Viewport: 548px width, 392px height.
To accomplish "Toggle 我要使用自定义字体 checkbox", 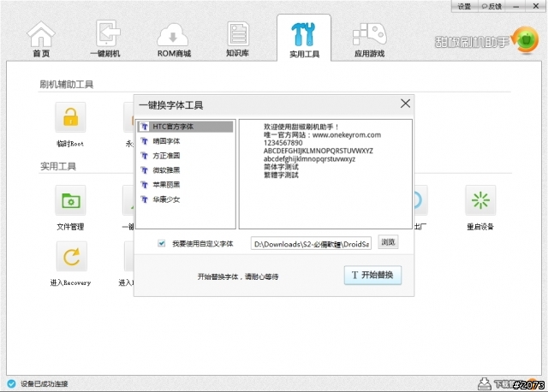I will [x=162, y=244].
